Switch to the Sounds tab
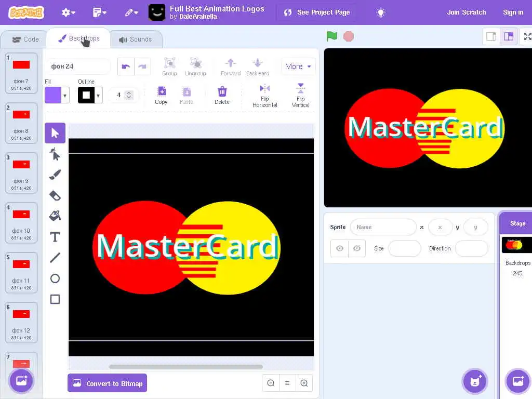This screenshot has height=399, width=532. (136, 39)
